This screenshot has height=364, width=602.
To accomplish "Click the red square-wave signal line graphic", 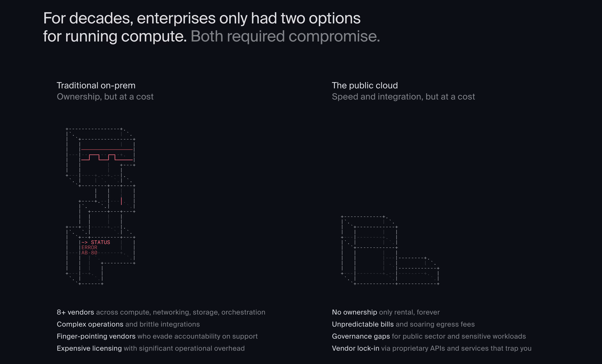I will coord(107,157).
